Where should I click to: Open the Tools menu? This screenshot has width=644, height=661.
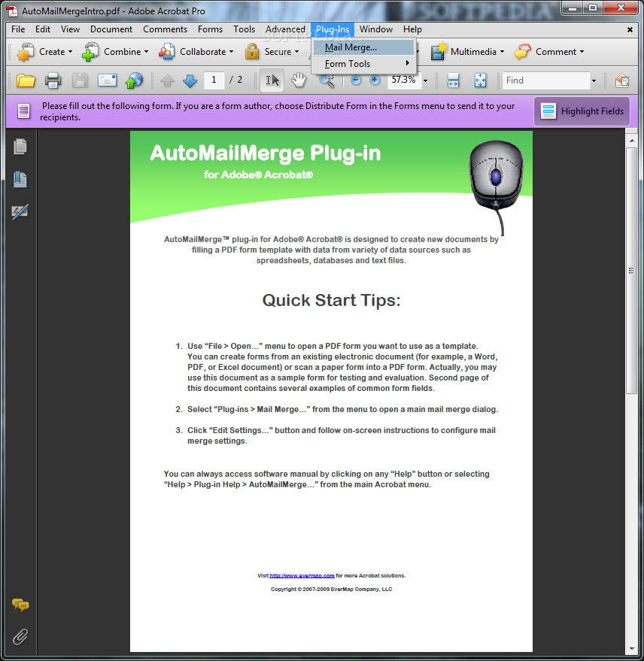coord(245,29)
